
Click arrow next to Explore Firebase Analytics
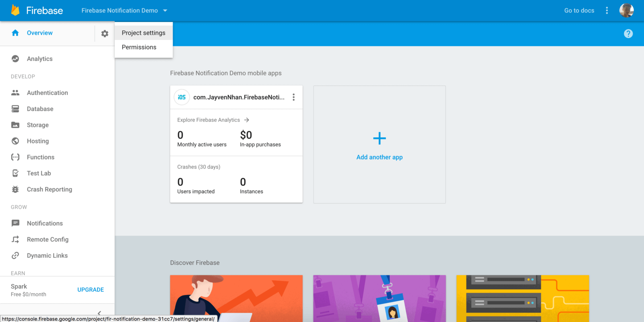(x=247, y=120)
